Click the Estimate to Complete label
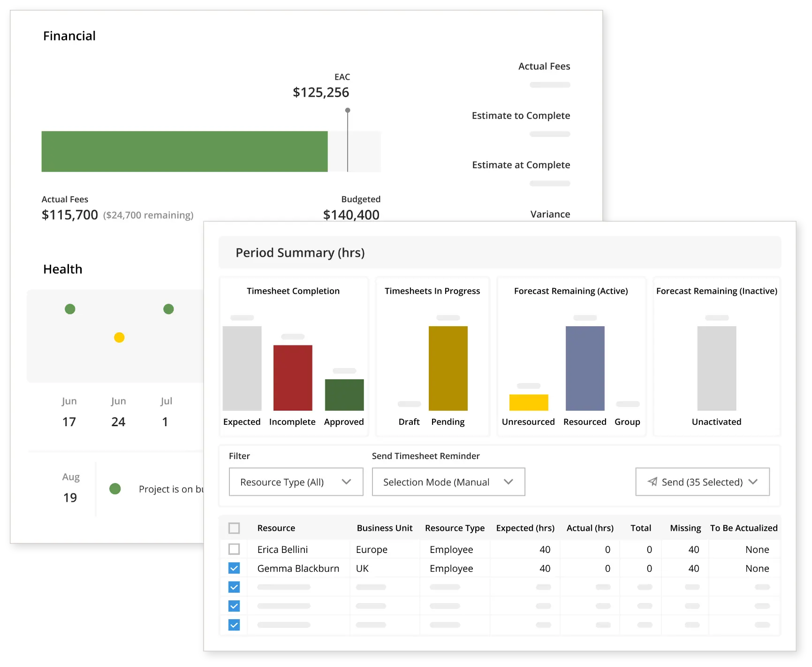 [521, 115]
